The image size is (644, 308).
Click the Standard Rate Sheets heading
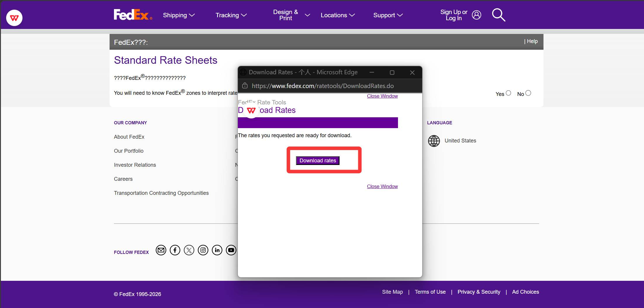pyautogui.click(x=166, y=60)
